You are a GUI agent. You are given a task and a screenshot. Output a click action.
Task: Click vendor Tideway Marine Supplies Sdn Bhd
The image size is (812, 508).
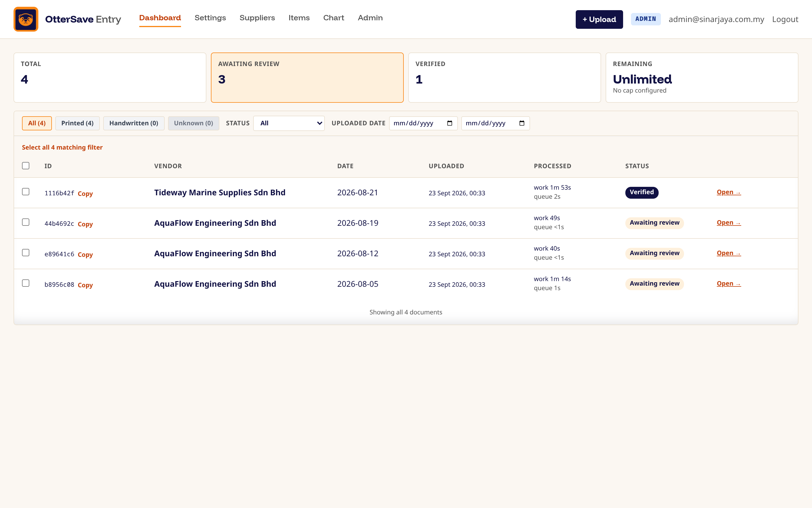220,192
